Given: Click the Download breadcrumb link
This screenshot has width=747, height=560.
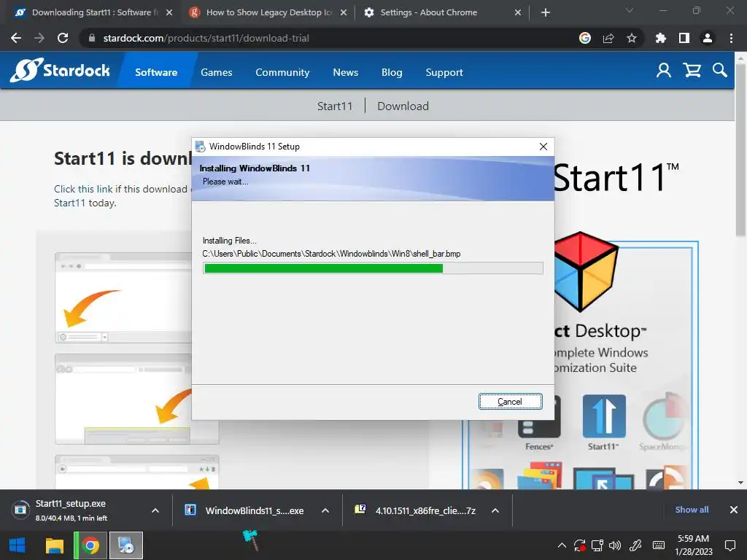Looking at the screenshot, I should click(x=403, y=106).
